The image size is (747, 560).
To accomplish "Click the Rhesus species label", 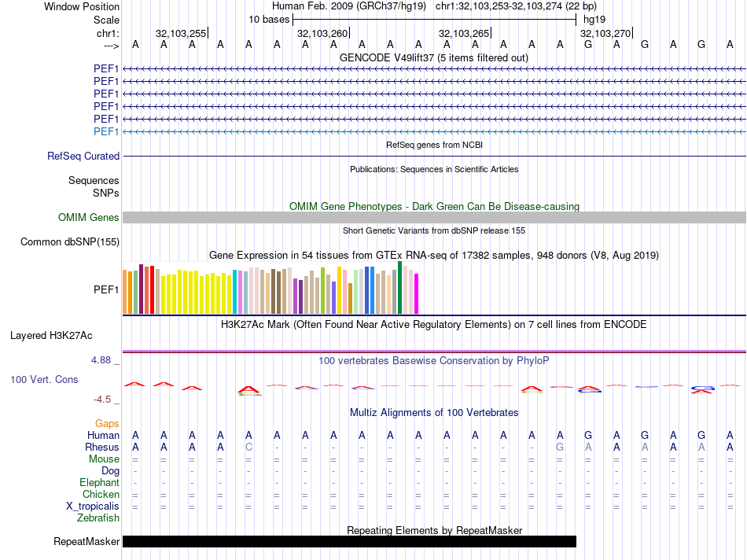I will (x=103, y=448).
